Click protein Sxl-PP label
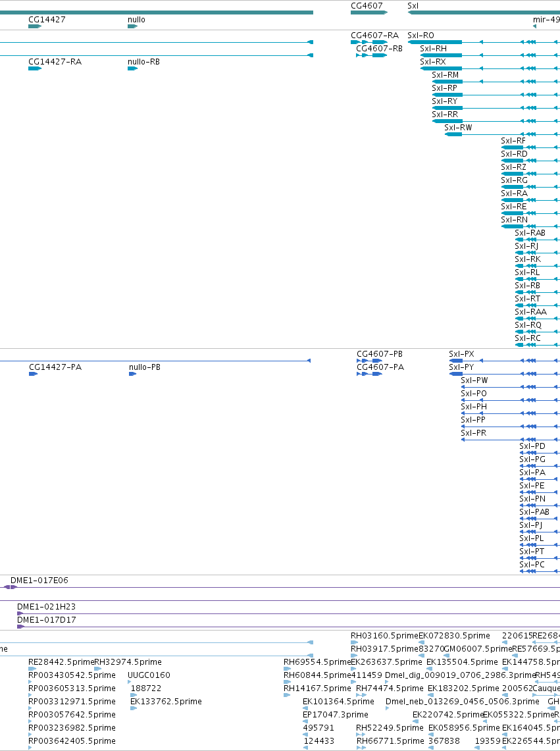The width and height of the screenshot is (560, 751). coord(473,420)
